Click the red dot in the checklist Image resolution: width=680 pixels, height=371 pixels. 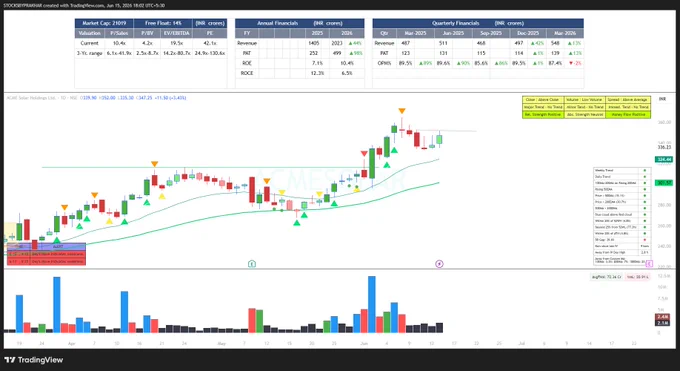click(x=644, y=240)
